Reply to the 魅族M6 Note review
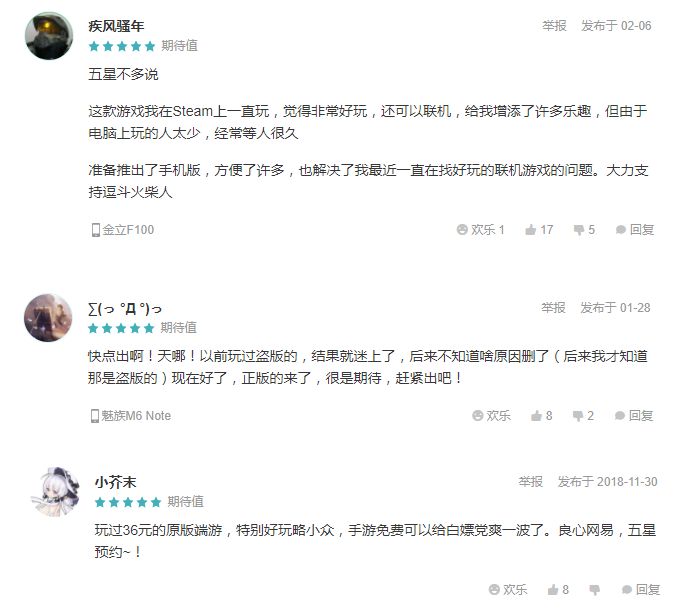The image size is (678, 609). pyautogui.click(x=635, y=416)
